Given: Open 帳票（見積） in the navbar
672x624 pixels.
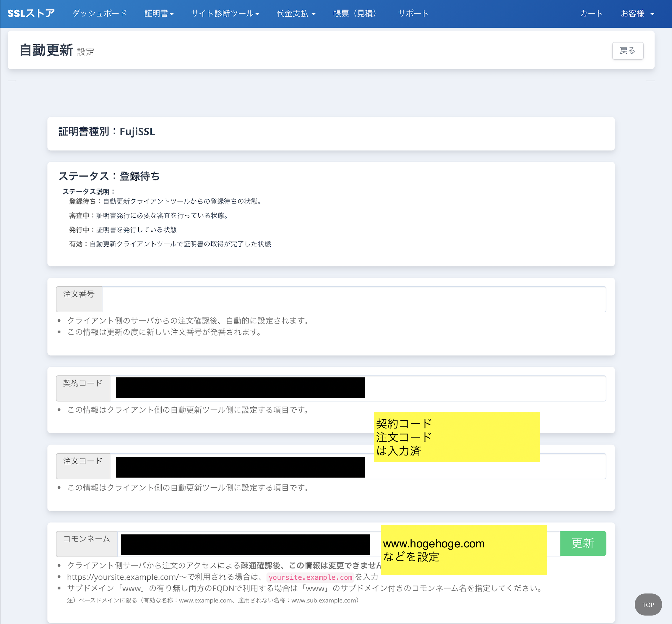Looking at the screenshot, I should click(x=355, y=14).
